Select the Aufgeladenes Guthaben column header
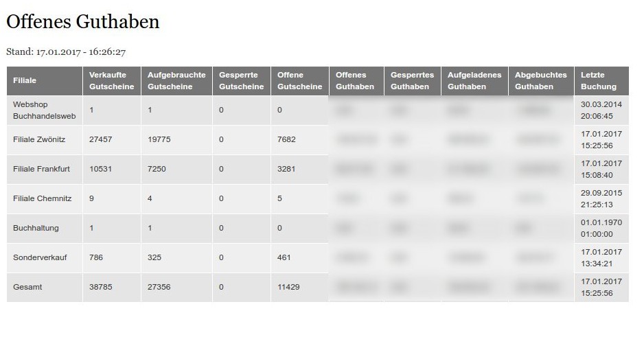Viewport: 644px width, 337px height. coord(474,81)
